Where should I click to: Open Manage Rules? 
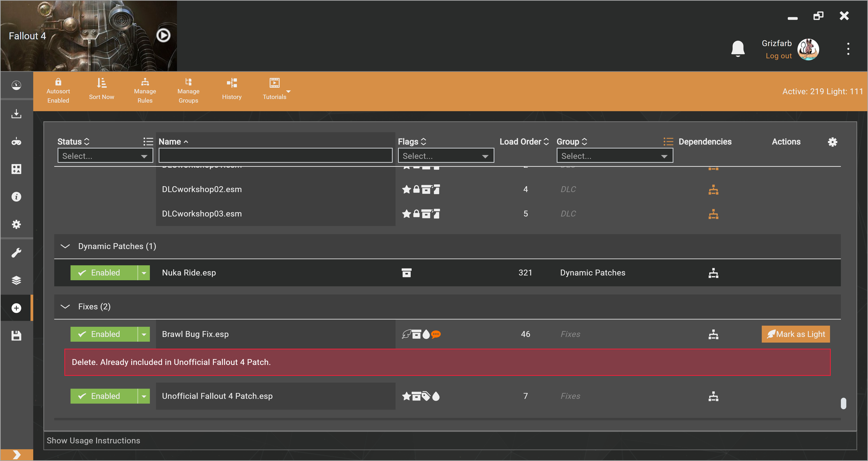tap(145, 91)
